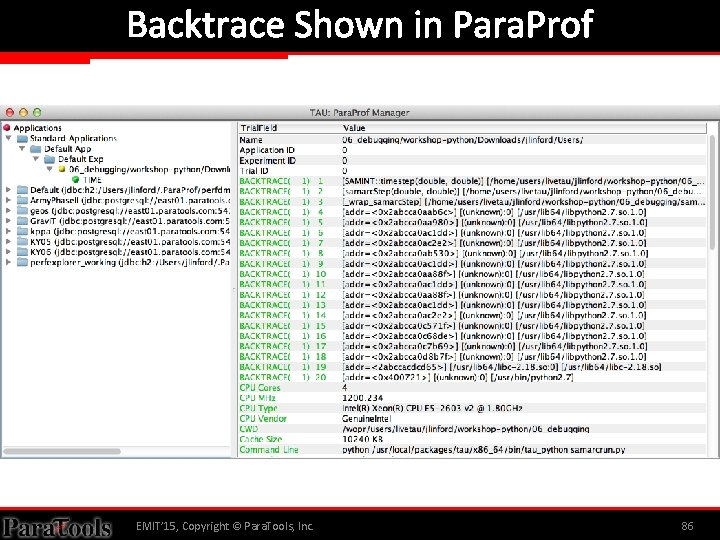Collapse the Standard Applications tree node
Image resolution: width=720 pixels, height=540 pixels.
8,138
